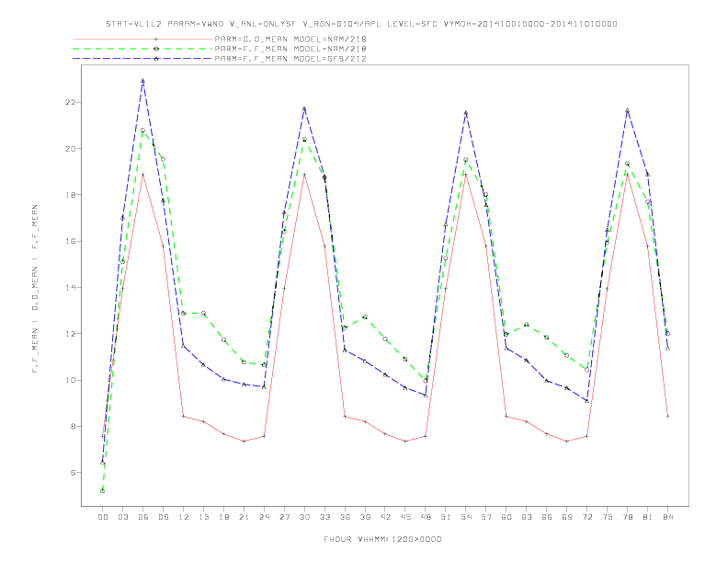Click x-axis tick label 84

(x=667, y=517)
